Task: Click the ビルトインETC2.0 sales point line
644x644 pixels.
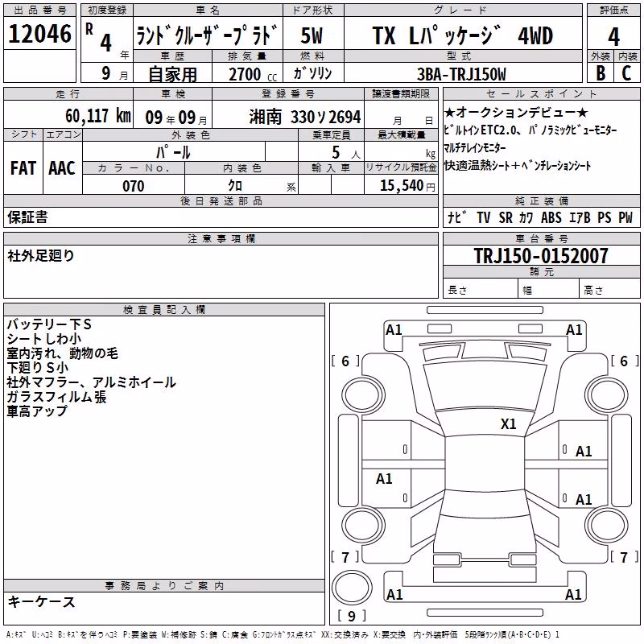Action: [x=530, y=130]
